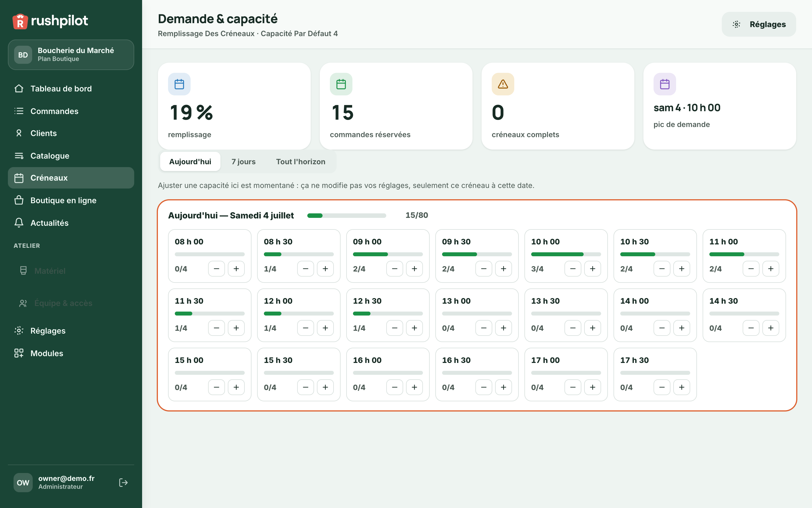Switch to the Aujourd'hui tab
Screen dimensions: 812x508
[x=190, y=162]
